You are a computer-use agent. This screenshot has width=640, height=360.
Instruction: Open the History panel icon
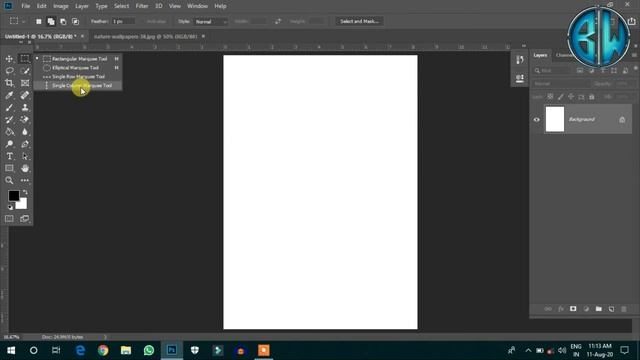tap(520, 60)
